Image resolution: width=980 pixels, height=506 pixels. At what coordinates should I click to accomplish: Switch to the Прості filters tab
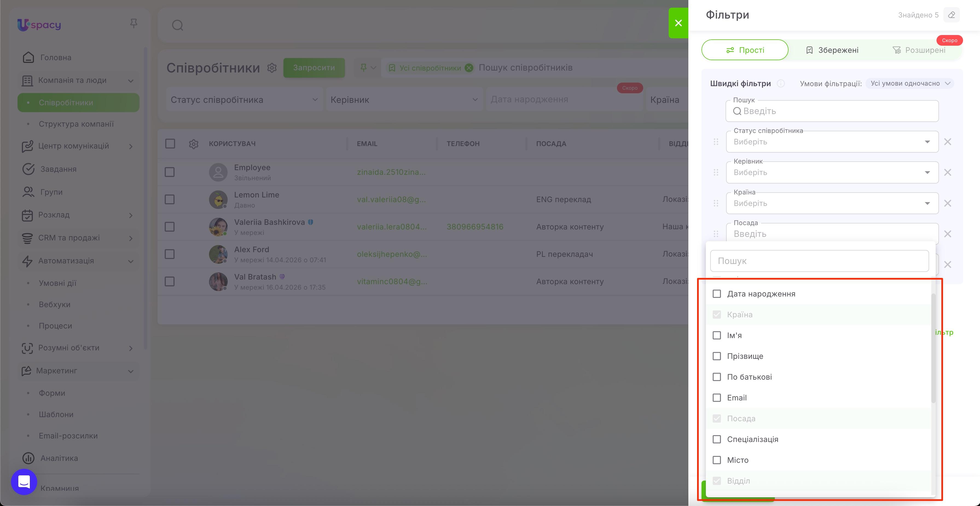click(745, 50)
